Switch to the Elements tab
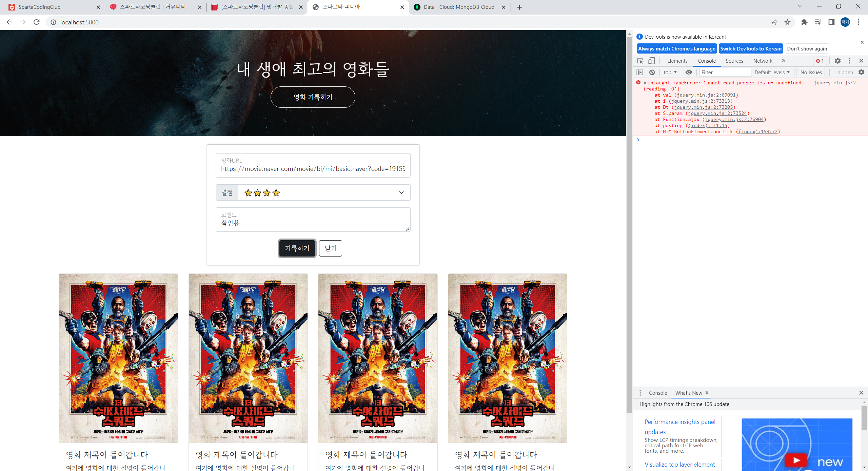This screenshot has height=471, width=868. click(677, 61)
